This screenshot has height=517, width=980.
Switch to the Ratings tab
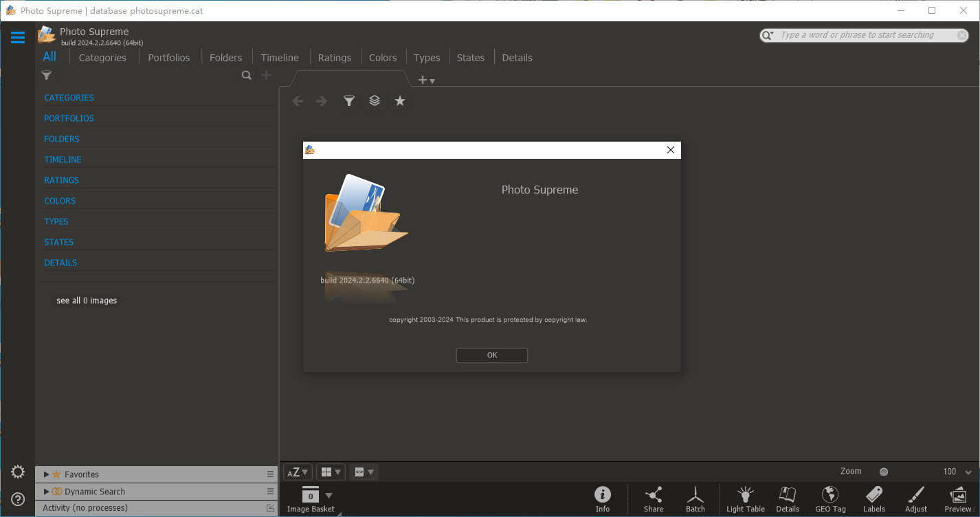[x=335, y=58]
